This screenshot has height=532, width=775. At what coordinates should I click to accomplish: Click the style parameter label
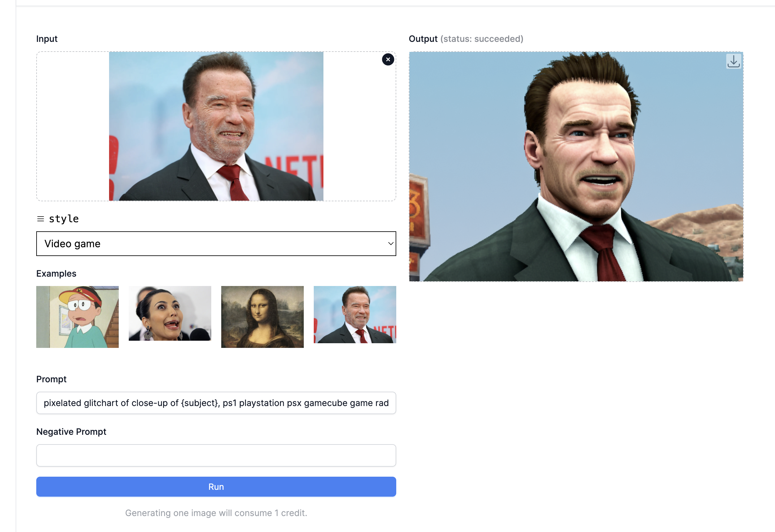coord(64,219)
